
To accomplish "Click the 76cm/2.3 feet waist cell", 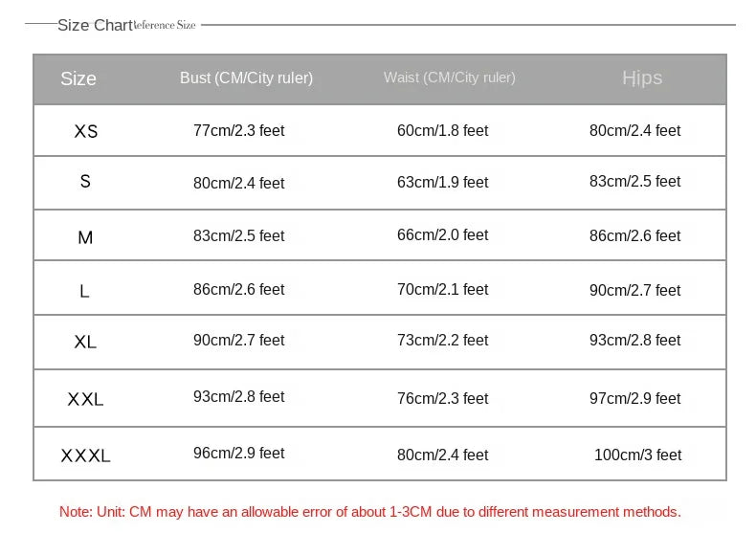I will 443,398.
